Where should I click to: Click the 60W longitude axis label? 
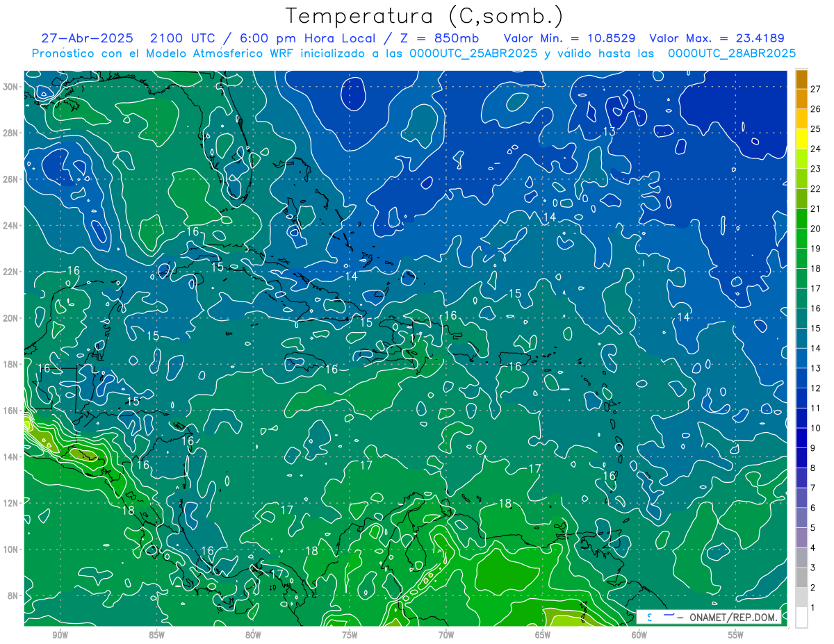point(639,635)
